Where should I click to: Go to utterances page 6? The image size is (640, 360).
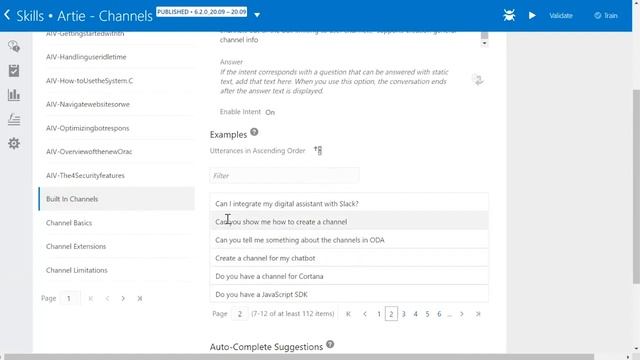[x=439, y=314]
